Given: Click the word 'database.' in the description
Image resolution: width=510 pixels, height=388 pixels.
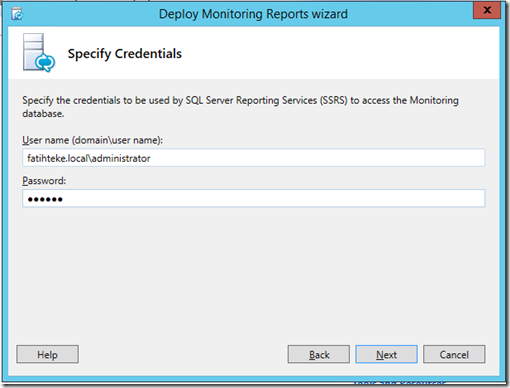Looking at the screenshot, I should pyautogui.click(x=43, y=114).
